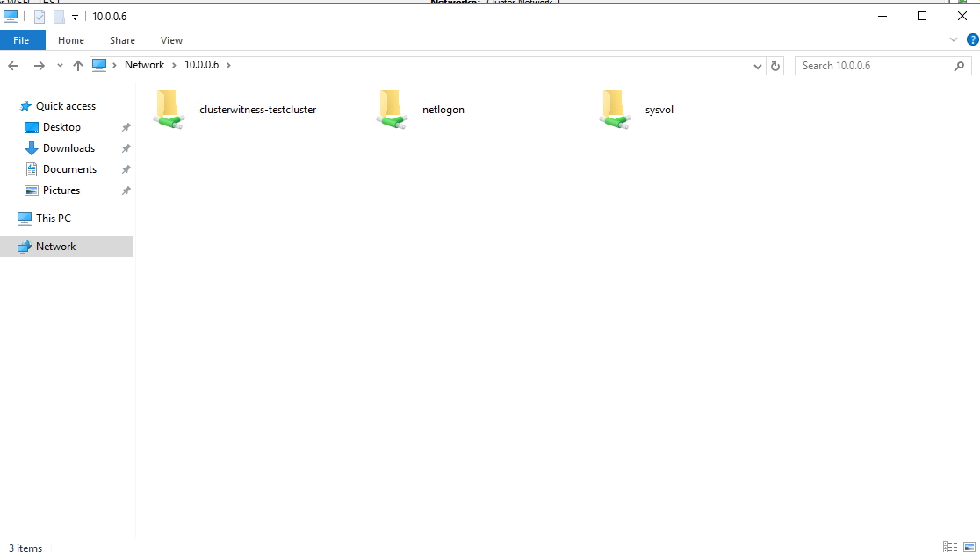The width and height of the screenshot is (980, 552).
Task: Expand the ribbon with chevron
Action: (x=955, y=40)
